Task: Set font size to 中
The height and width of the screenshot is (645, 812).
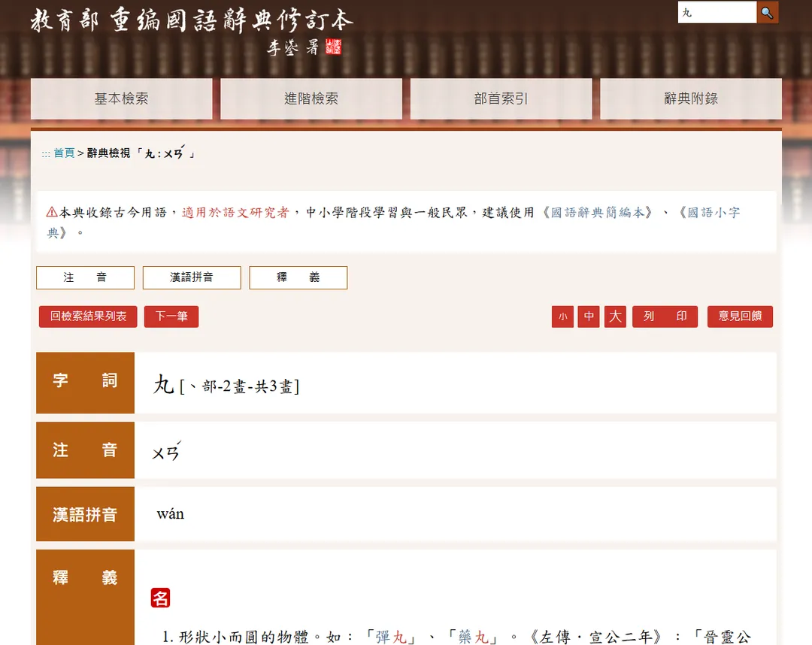Action: click(589, 316)
